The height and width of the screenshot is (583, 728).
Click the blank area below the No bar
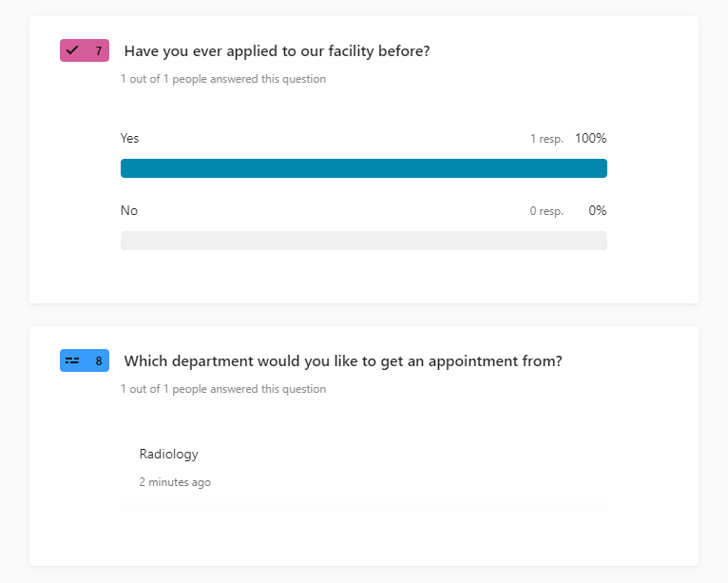363,276
